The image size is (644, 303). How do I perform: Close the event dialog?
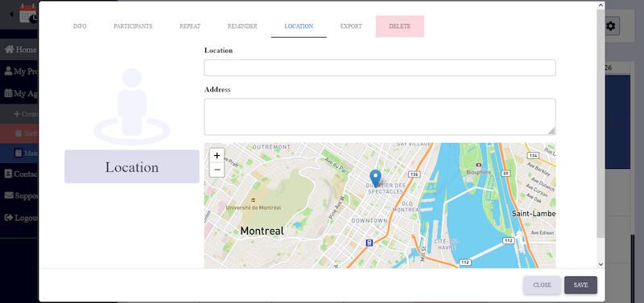pos(542,285)
